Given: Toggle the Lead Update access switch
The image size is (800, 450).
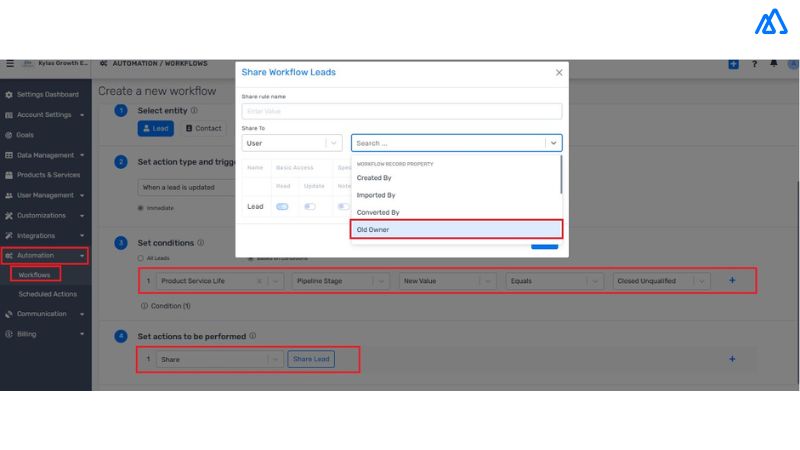Looking at the screenshot, I should click(310, 207).
